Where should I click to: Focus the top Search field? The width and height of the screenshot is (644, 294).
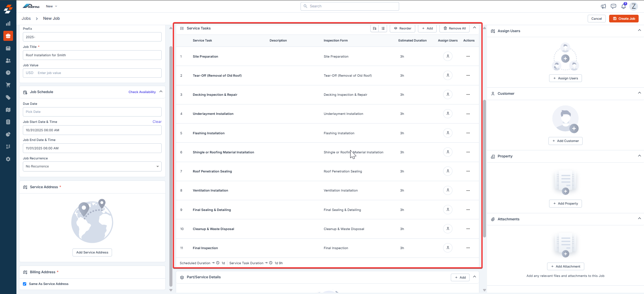350,6
